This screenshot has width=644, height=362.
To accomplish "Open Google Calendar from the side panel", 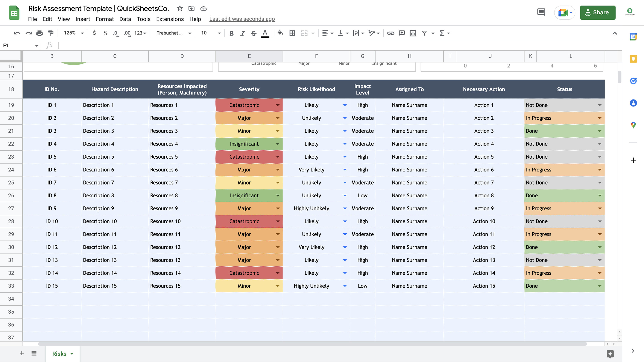I will [633, 37].
